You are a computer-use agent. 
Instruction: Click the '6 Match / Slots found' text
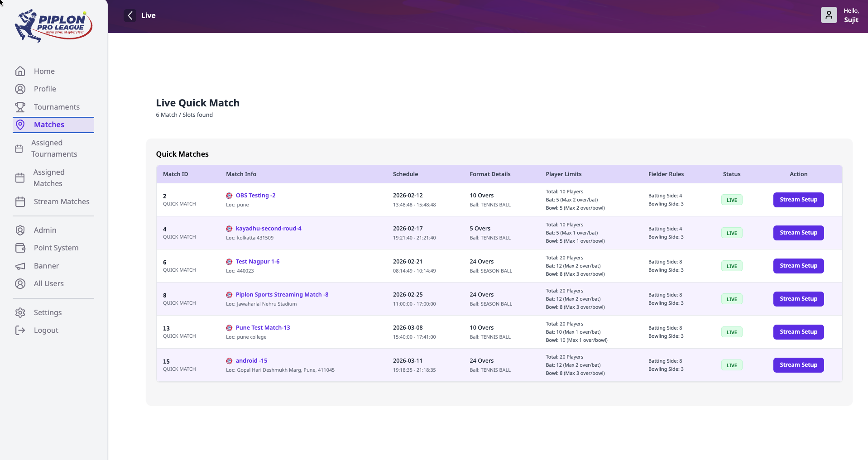click(x=184, y=115)
